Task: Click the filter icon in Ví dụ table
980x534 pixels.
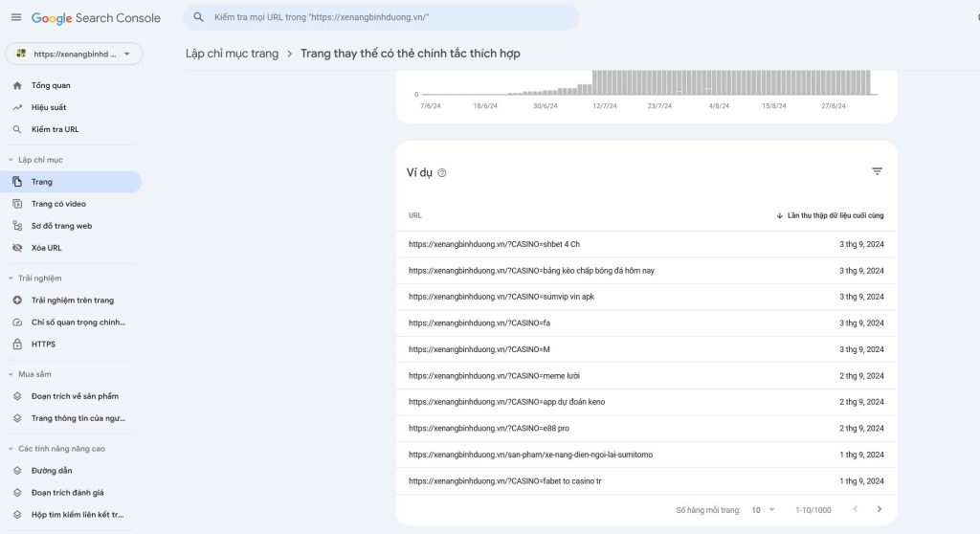Action: tap(877, 171)
